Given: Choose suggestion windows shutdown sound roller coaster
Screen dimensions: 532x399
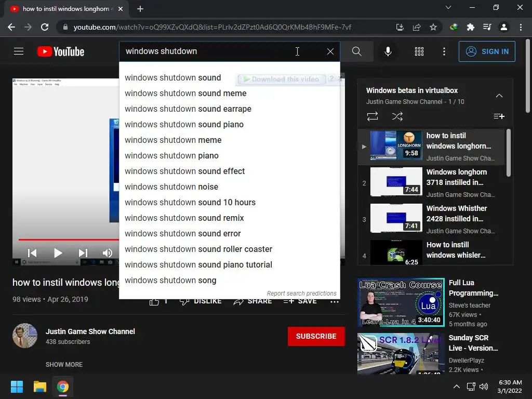Looking at the screenshot, I should pos(229,249).
